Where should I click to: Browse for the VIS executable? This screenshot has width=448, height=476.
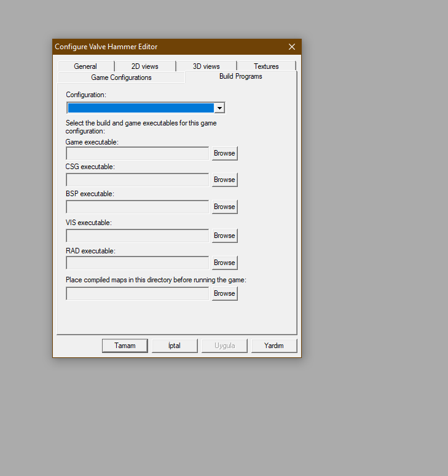pos(224,236)
